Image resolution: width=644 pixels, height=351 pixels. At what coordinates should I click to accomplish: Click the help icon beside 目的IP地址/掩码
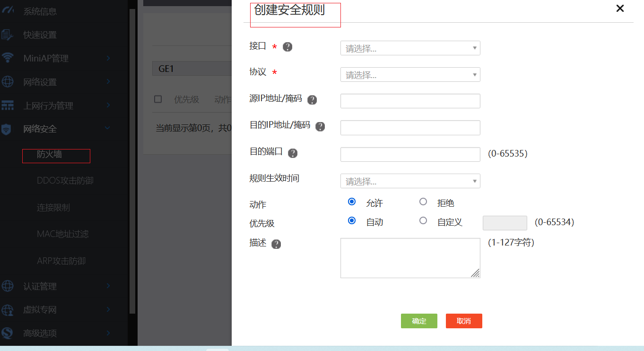(320, 126)
